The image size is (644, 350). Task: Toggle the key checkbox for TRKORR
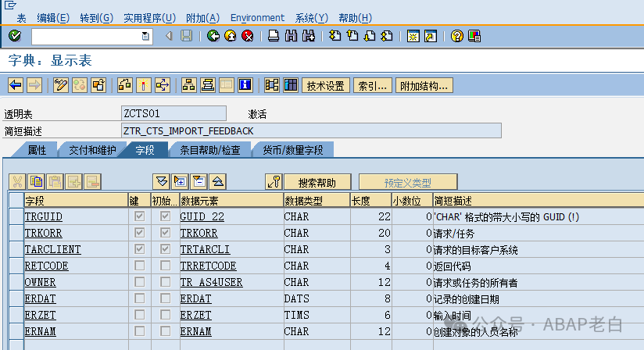pyautogui.click(x=139, y=233)
